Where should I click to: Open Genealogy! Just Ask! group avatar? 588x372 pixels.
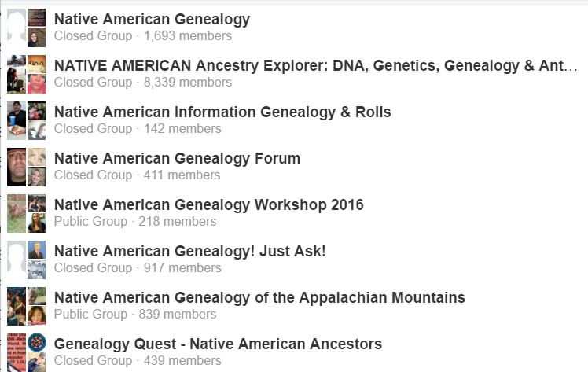tap(26, 260)
